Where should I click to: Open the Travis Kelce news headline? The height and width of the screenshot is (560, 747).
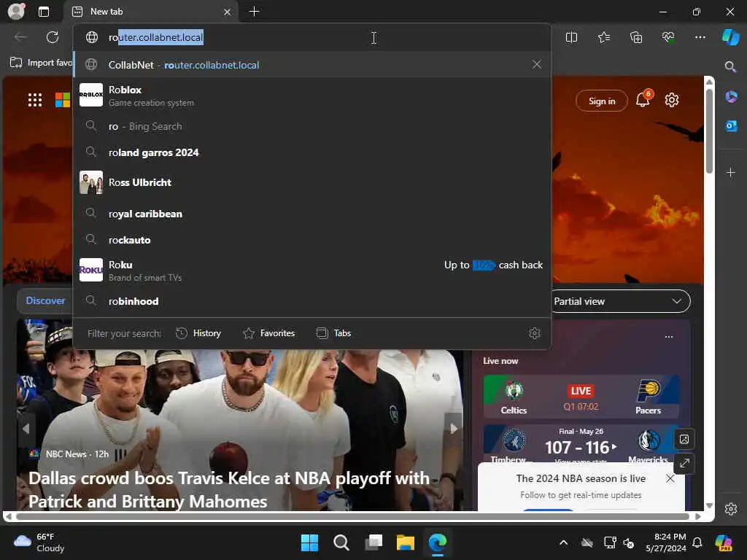pos(228,489)
